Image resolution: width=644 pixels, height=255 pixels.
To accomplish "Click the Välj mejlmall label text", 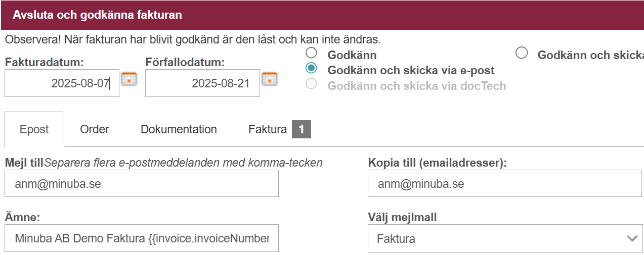I will pos(402,218).
